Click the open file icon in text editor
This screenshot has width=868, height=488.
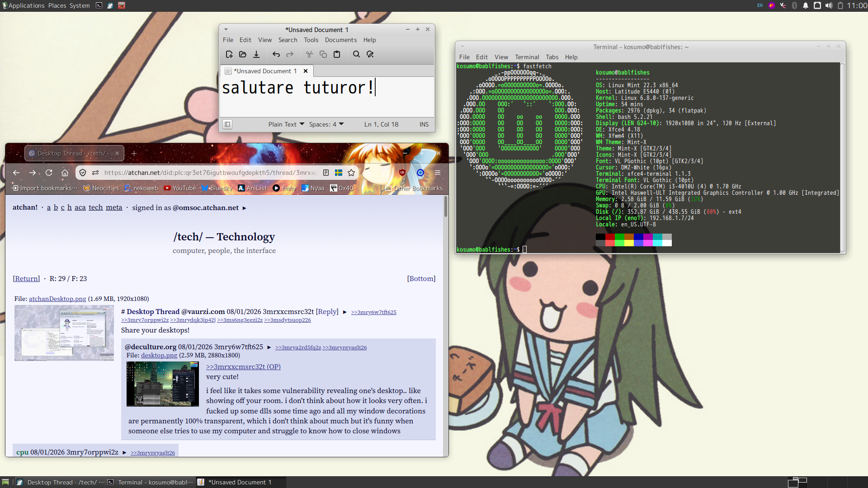[243, 54]
